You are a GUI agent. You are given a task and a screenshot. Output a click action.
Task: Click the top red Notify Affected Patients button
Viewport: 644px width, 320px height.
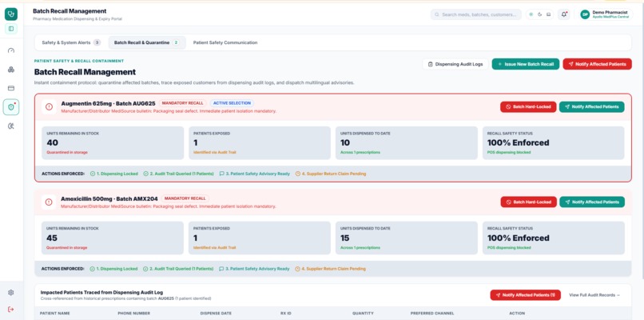pos(597,64)
